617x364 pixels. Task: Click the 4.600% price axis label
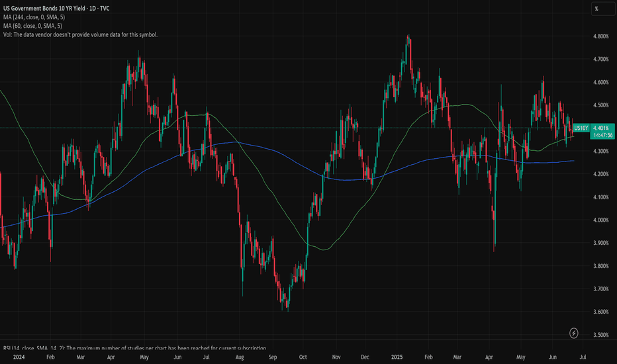pyautogui.click(x=601, y=82)
